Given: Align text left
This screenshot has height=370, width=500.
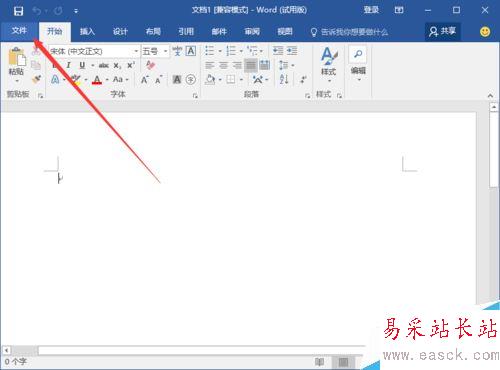Looking at the screenshot, I should point(210,65).
